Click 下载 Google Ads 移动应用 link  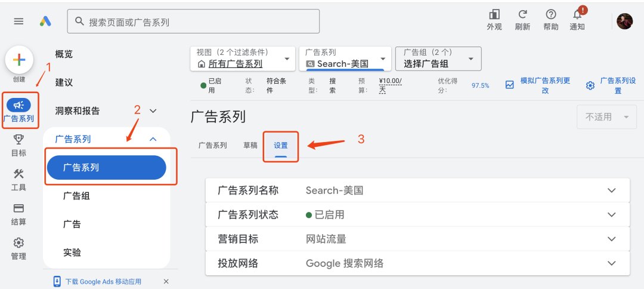(103, 282)
